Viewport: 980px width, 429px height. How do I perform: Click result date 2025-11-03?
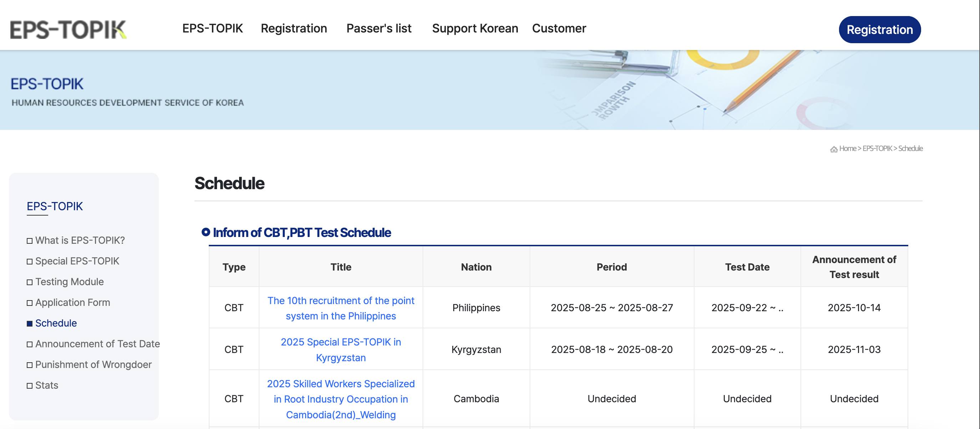854,349
